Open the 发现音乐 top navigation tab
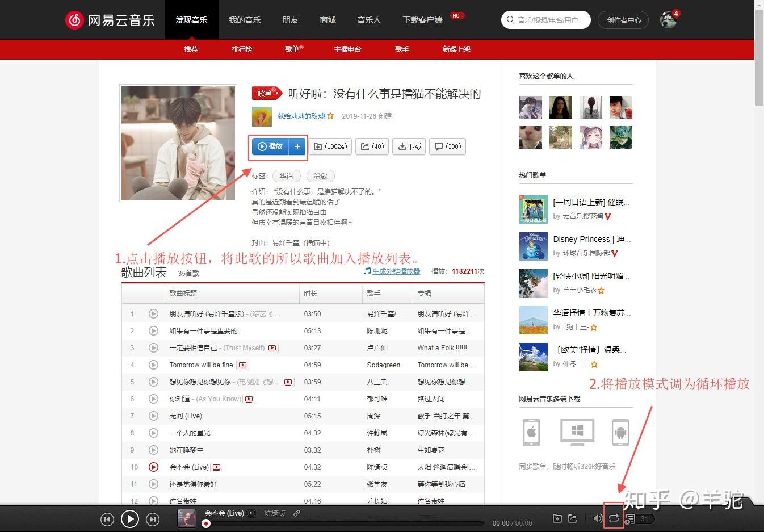This screenshot has width=764, height=532. pos(191,20)
